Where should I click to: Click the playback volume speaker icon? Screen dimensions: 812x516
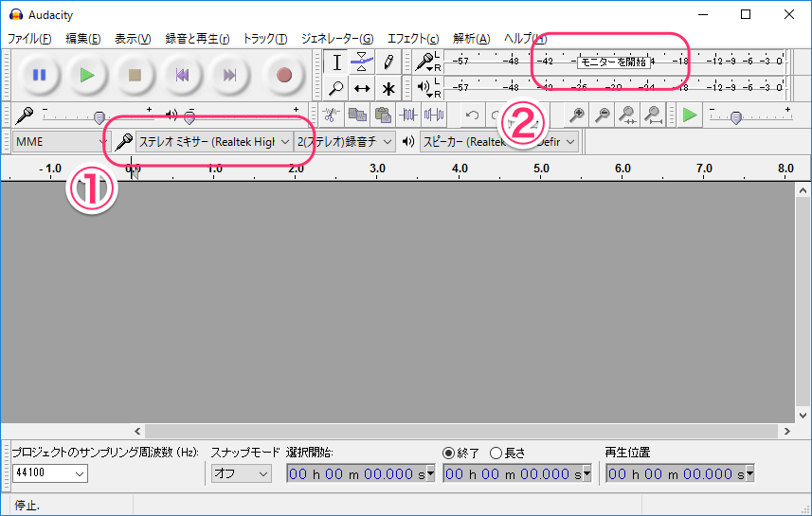[x=171, y=115]
